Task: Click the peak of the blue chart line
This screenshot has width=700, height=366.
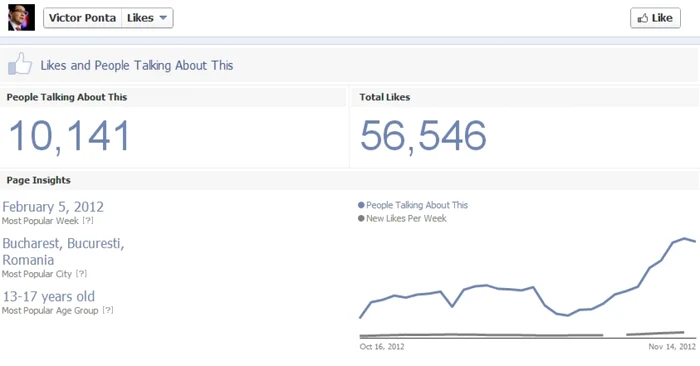Action: (684, 238)
